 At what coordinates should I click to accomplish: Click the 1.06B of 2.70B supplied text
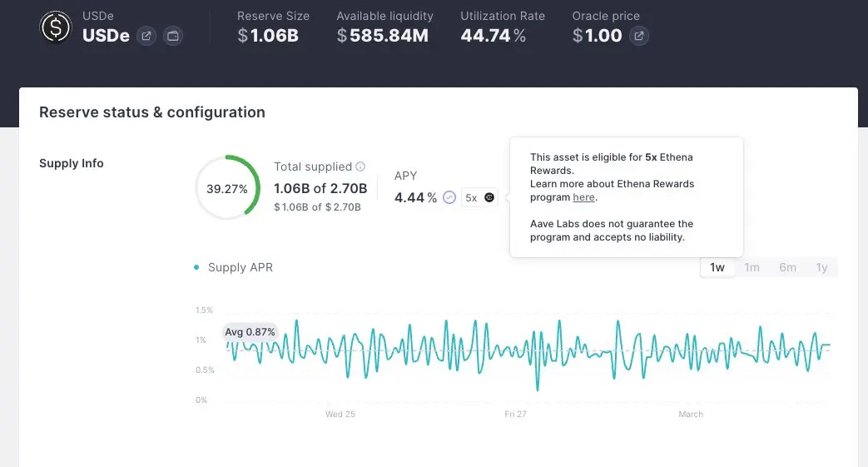(x=320, y=188)
